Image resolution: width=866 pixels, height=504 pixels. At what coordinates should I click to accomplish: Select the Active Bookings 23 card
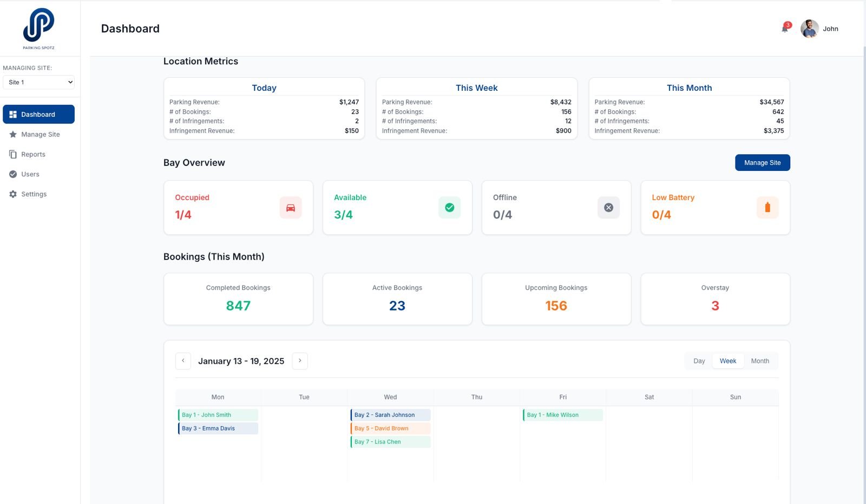397,299
